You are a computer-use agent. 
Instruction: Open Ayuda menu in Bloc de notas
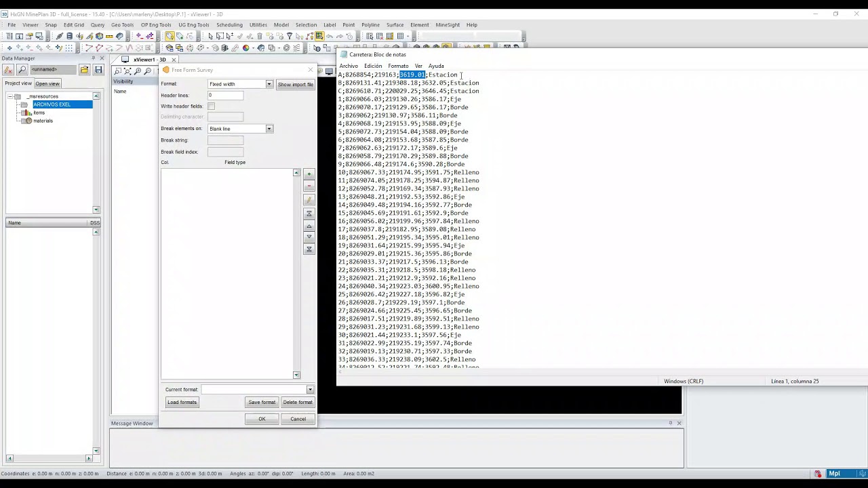tap(436, 66)
